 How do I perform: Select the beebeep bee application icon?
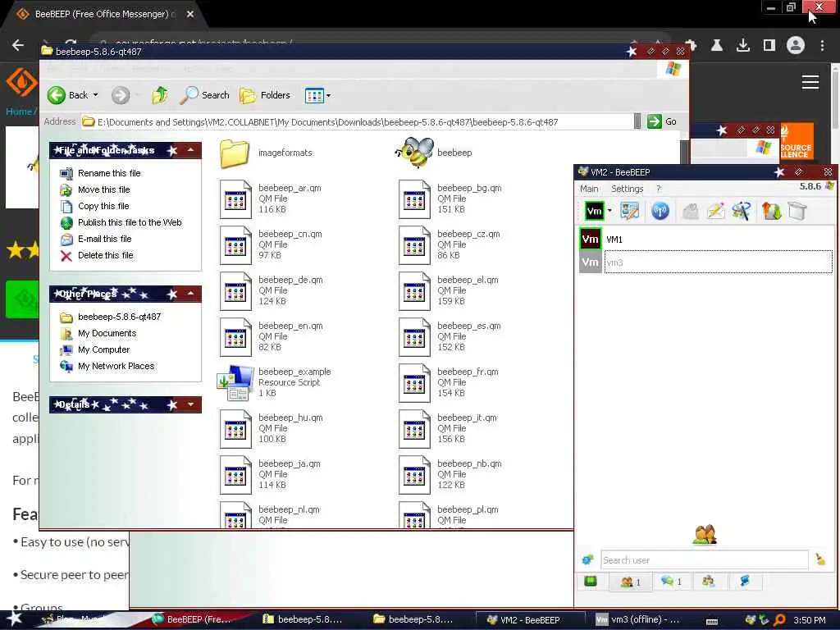tap(434, 153)
